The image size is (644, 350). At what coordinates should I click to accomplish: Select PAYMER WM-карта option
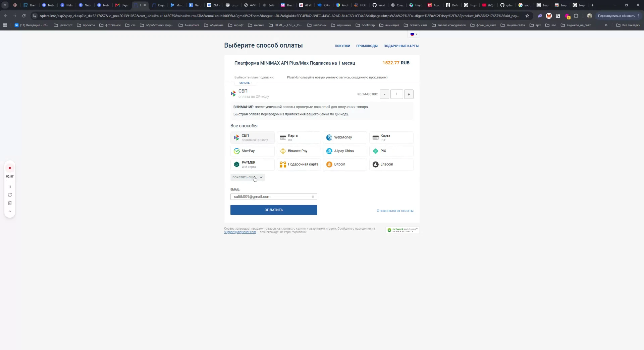click(253, 165)
